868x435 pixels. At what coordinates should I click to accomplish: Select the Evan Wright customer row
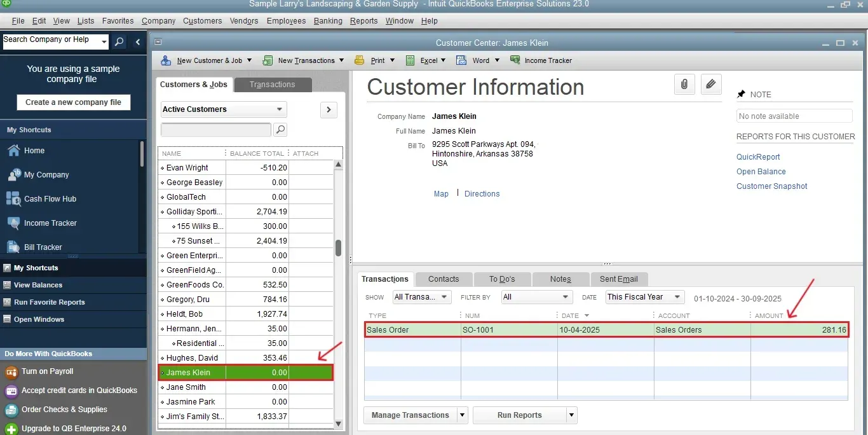coord(246,168)
